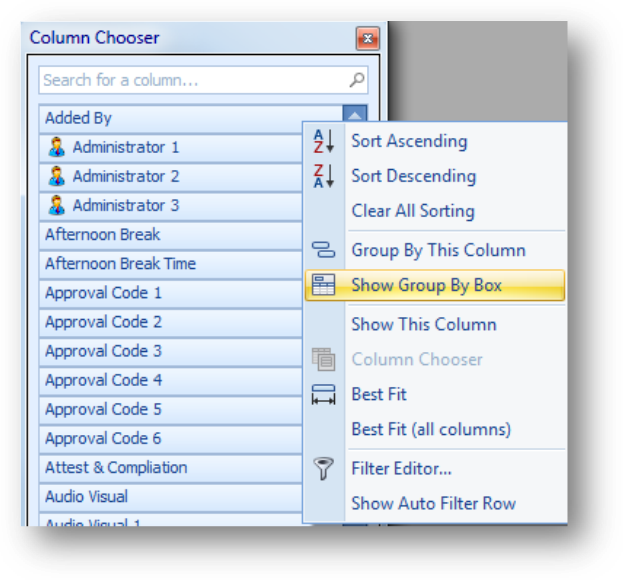
Task: Click the Best Fit width icon
Action: [323, 394]
